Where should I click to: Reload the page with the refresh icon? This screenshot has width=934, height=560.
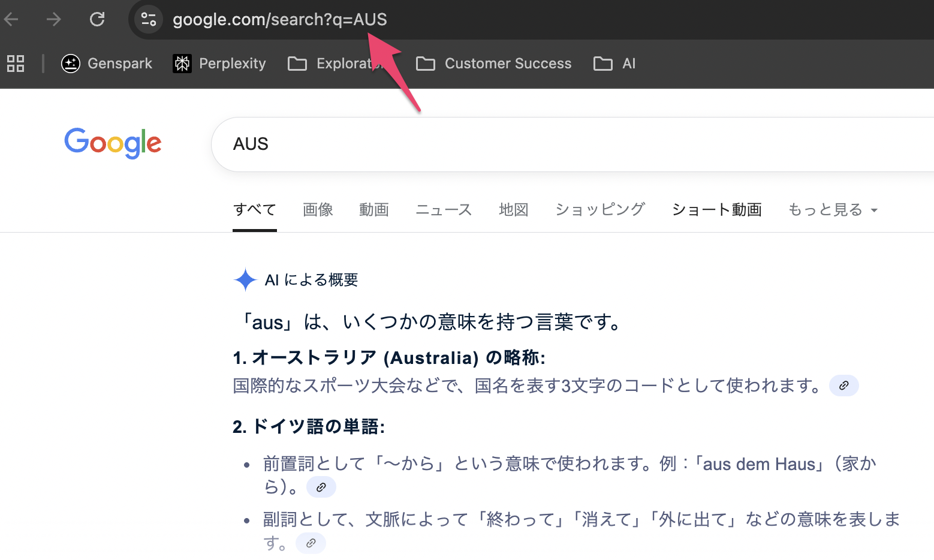tap(97, 19)
